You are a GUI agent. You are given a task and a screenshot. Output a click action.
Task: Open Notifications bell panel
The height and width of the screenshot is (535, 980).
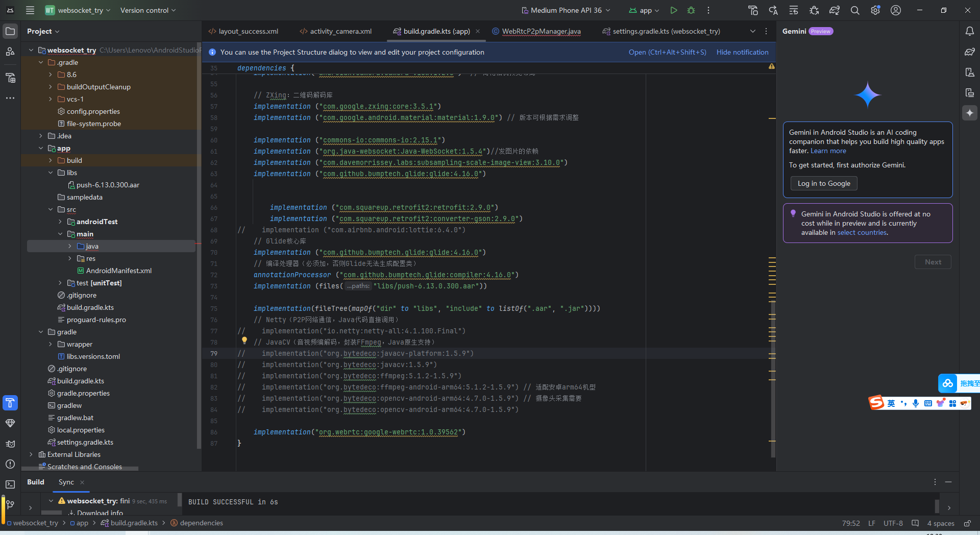[970, 31]
